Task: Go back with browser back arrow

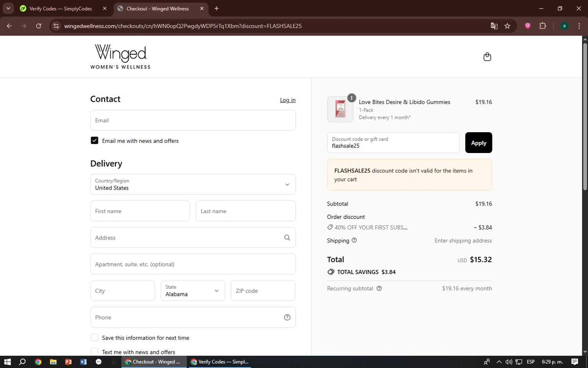Action: click(x=9, y=26)
